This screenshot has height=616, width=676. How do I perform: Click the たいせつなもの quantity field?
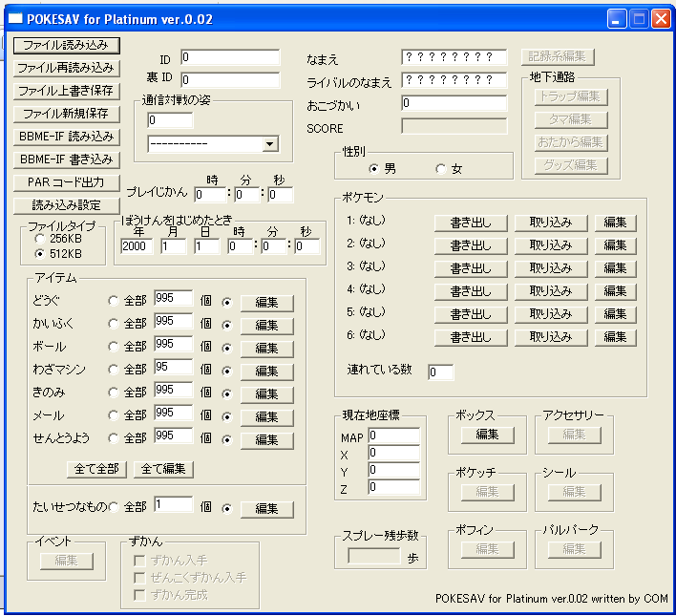174,504
